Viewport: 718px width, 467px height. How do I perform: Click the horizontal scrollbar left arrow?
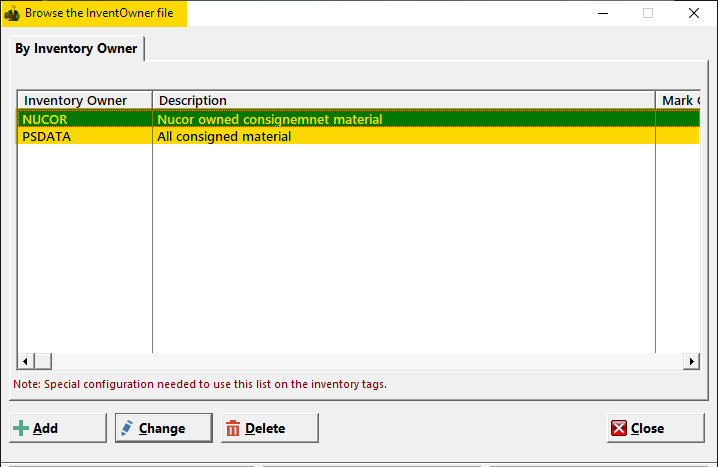tap(26, 361)
